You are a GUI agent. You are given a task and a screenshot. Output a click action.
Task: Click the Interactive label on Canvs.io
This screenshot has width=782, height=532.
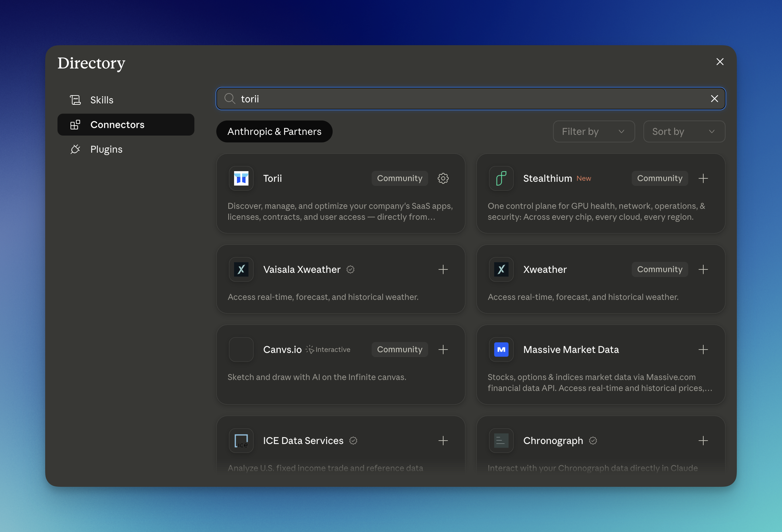coord(333,350)
